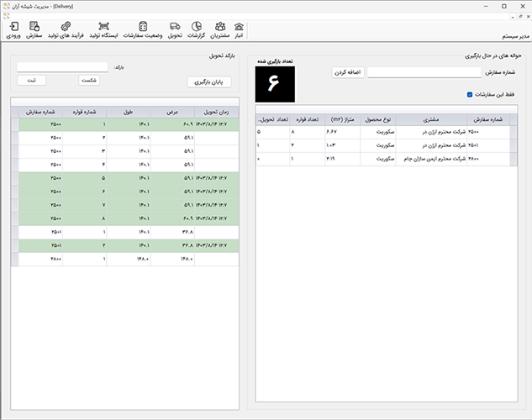532x420 pixels.
Task: Open the مشتریان (customers) section
Action: [220, 30]
